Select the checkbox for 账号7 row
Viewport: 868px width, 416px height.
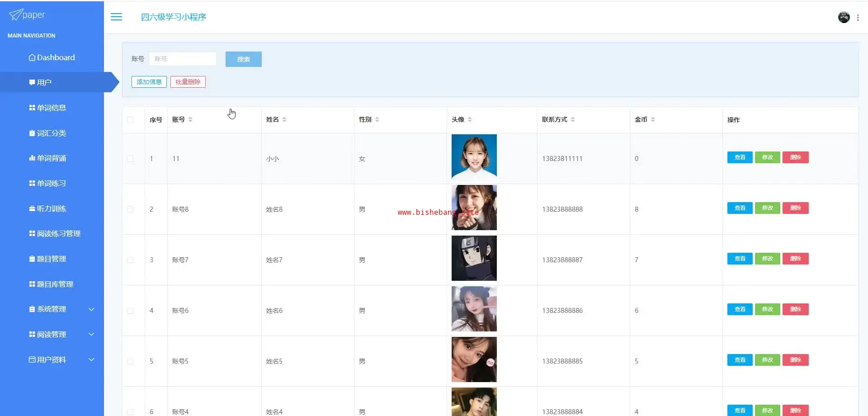(x=130, y=260)
